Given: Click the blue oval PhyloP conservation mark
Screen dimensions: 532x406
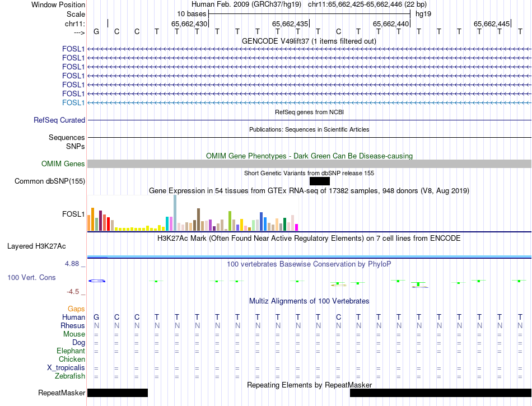Looking at the screenshot, I should pyautogui.click(x=97, y=281).
